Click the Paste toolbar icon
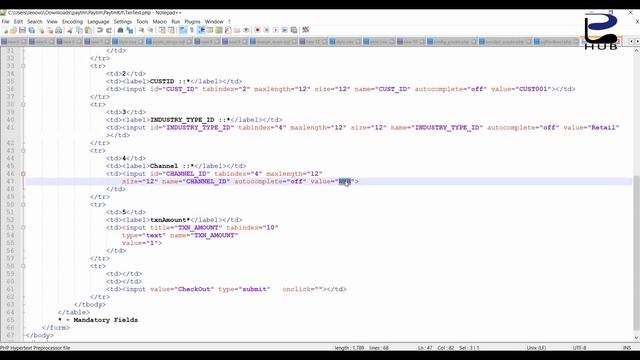Viewport: 640px width, 360px height. point(88,30)
